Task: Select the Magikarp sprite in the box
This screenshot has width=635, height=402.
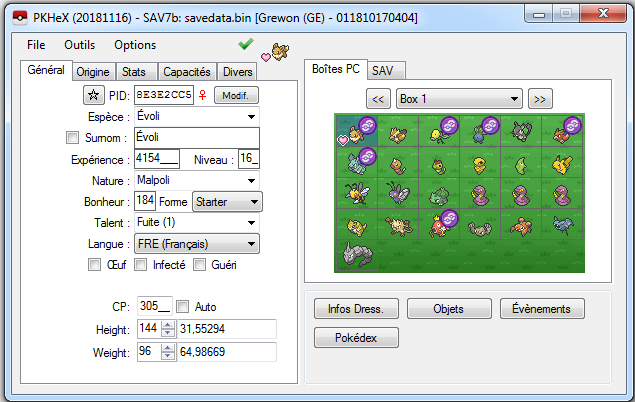Action: [x=440, y=225]
